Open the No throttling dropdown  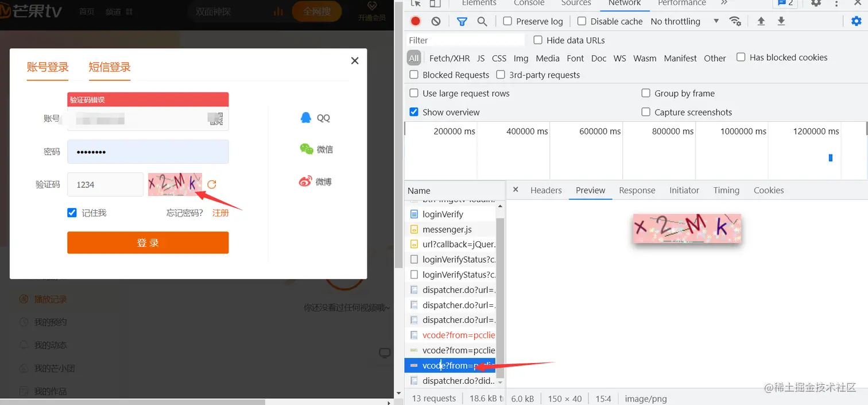(685, 21)
